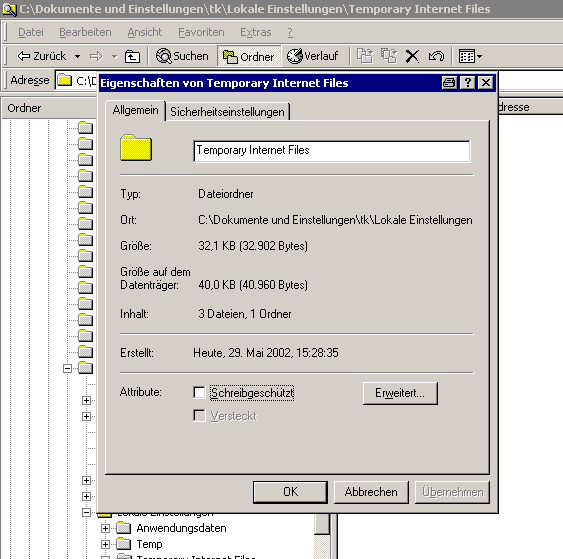The height and width of the screenshot is (559, 563).
Task: Go back with the Zurück toolbar button
Action: (x=41, y=56)
